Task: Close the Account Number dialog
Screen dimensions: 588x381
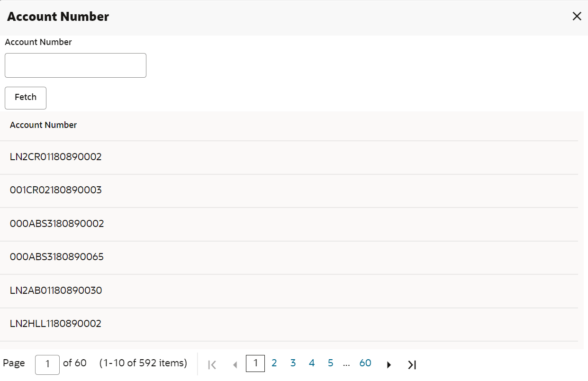Action: 577,17
